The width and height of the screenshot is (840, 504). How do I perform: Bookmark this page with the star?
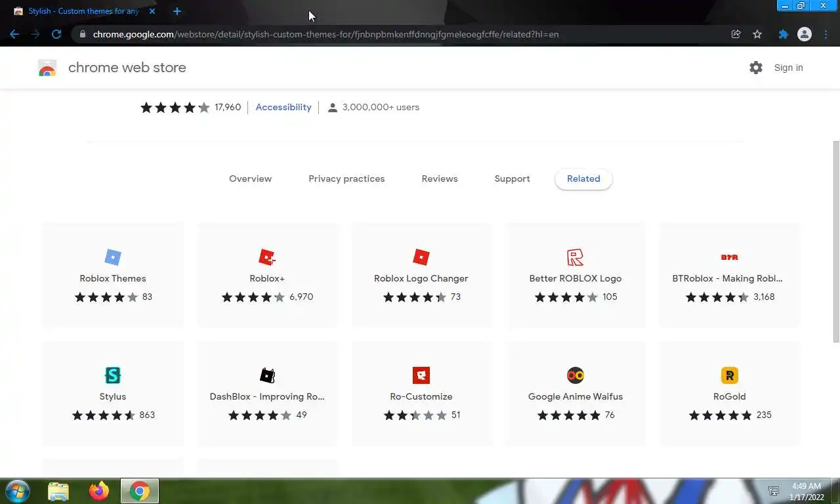(757, 34)
